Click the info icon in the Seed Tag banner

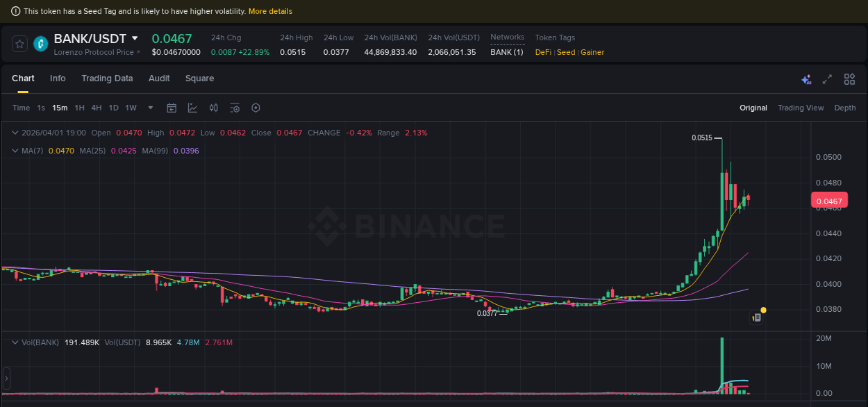coord(15,10)
